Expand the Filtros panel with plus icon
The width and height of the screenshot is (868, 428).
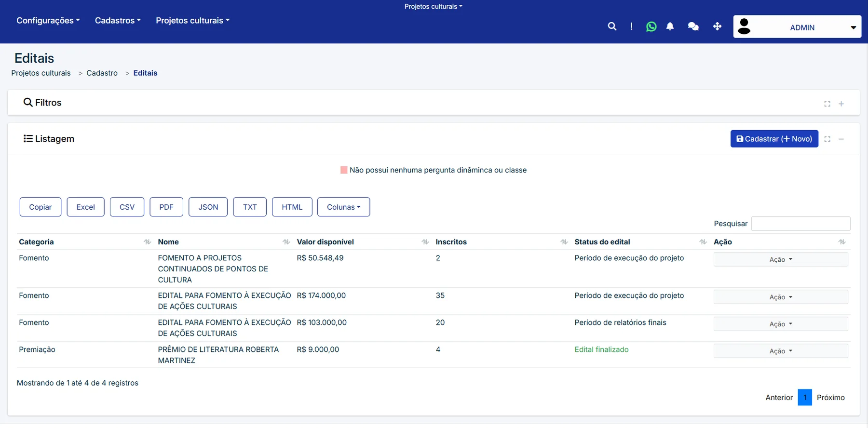841,104
